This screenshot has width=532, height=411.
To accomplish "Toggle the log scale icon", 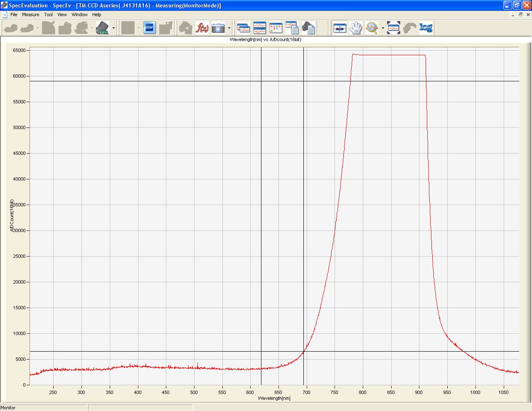I will 426,28.
